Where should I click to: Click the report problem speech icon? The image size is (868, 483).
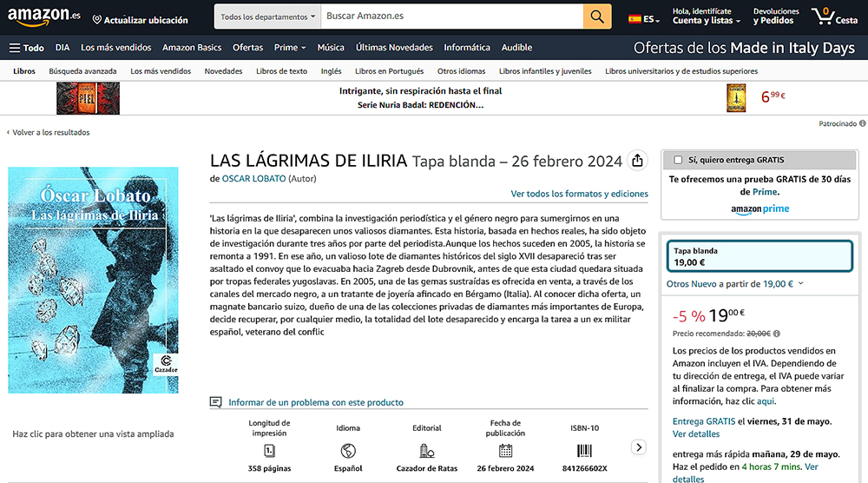216,402
